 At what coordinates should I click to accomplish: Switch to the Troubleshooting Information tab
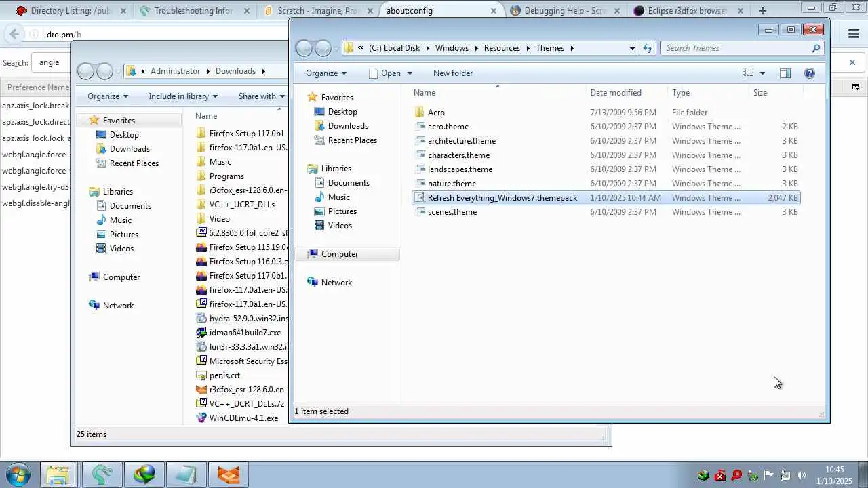pyautogui.click(x=194, y=10)
